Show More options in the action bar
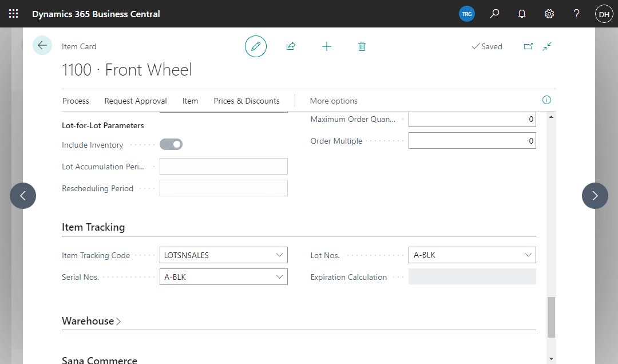This screenshot has height=364, width=618. tap(334, 101)
